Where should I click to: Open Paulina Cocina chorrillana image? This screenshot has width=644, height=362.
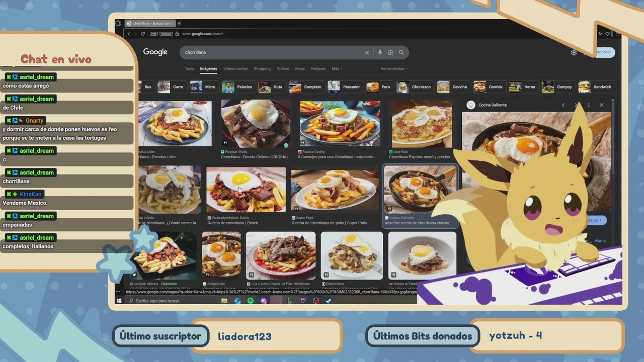(x=340, y=123)
